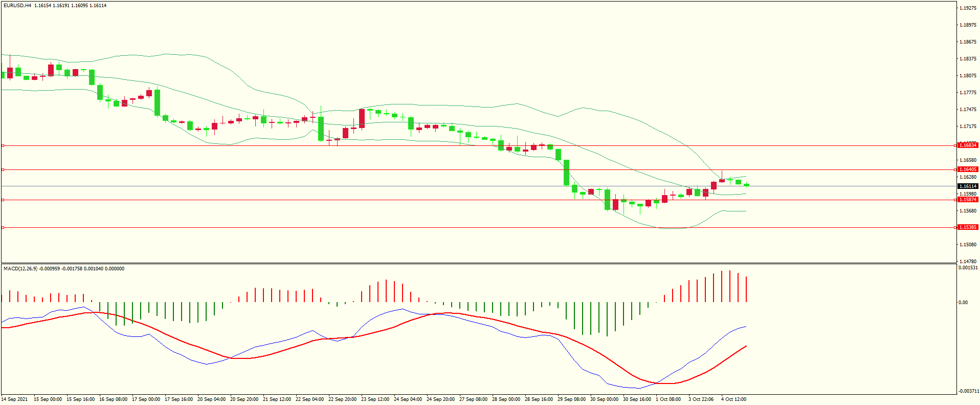Image resolution: width=980 pixels, height=405 pixels.
Task: Click the 1.14780 price scale label
Action: coord(968,262)
